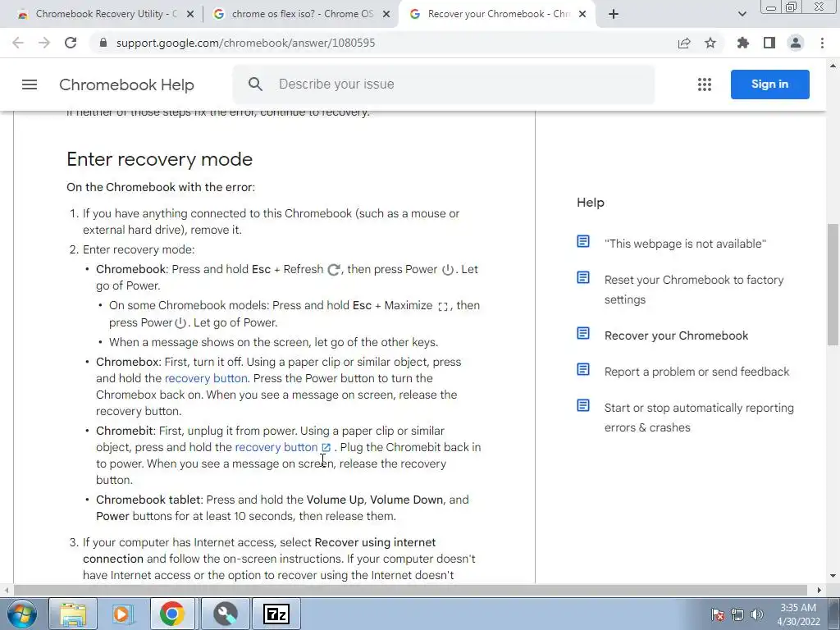
Task: Open Reset your Chromebook to factory settings
Action: point(694,290)
